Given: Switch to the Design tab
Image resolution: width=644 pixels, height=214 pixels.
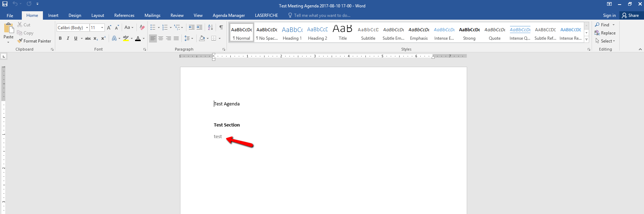Looking at the screenshot, I should pyautogui.click(x=75, y=15).
